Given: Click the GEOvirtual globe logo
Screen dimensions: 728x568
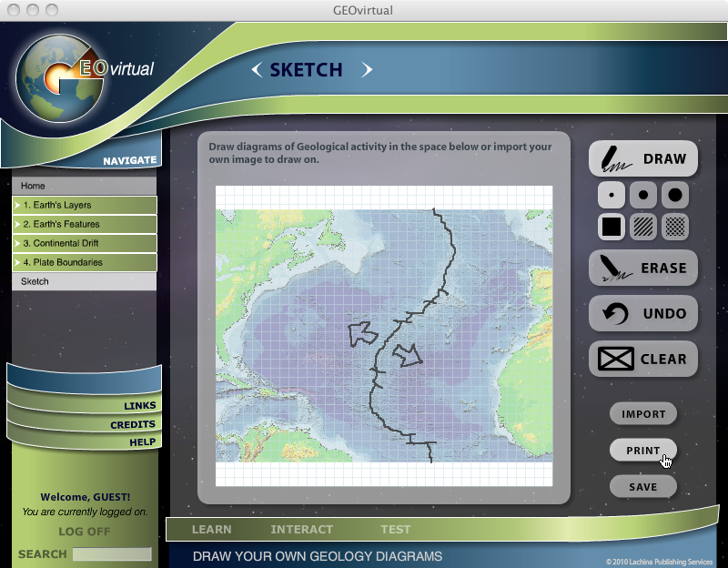Looking at the screenshot, I should (60, 77).
